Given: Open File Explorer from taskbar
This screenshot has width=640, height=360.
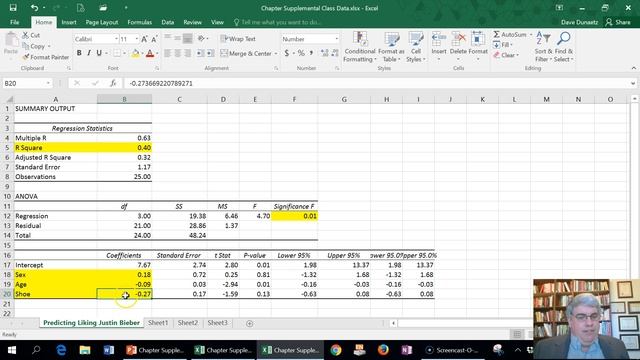Looking at the screenshot, I should [85, 350].
